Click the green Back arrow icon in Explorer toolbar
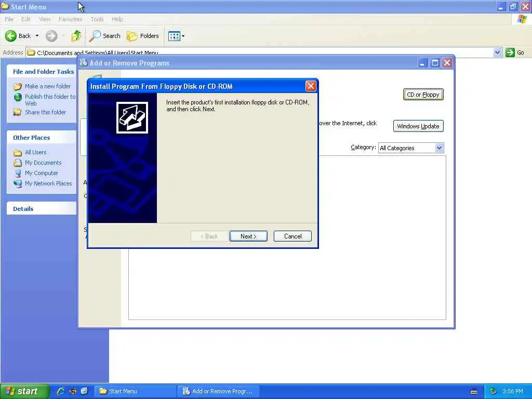 [x=10, y=36]
